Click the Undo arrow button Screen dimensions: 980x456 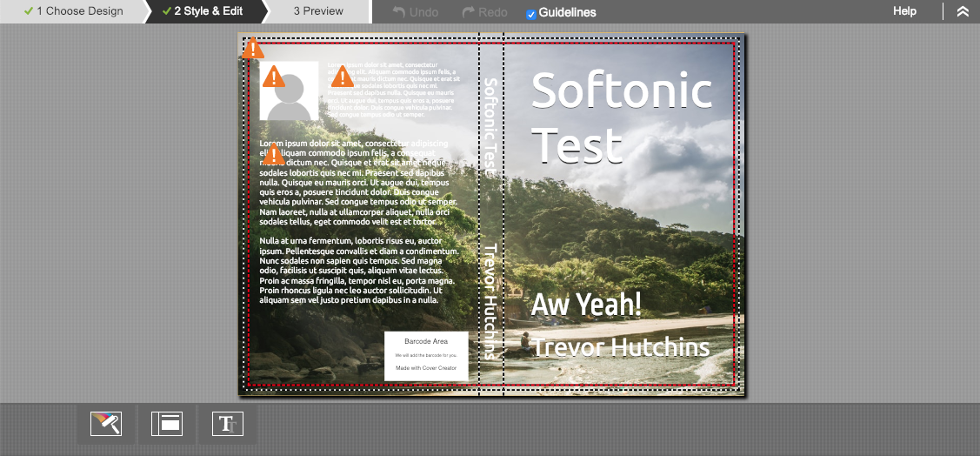pos(416,12)
